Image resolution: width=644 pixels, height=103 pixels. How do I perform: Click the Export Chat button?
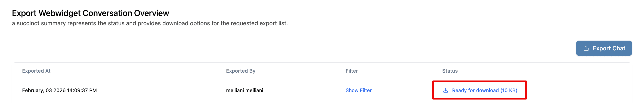[604, 48]
